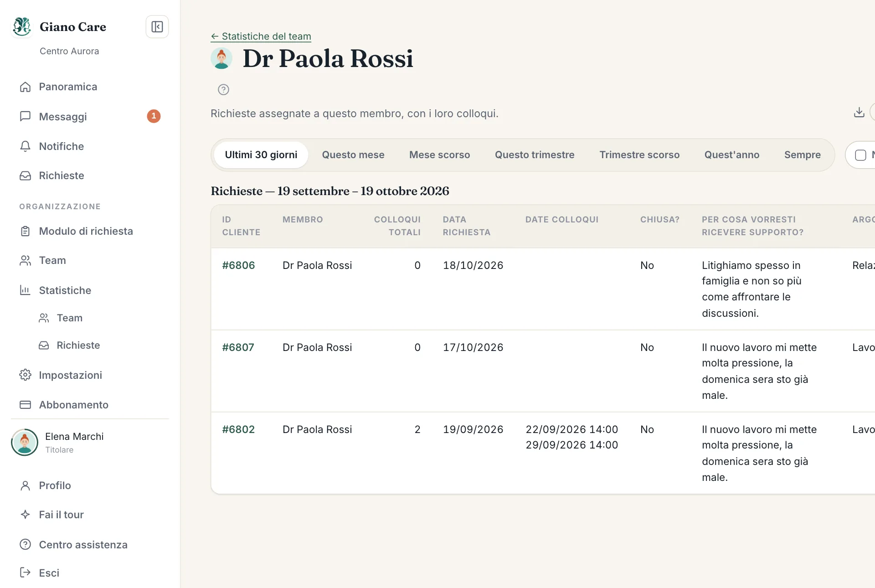Open client #6806 link
Screen dimensions: 875x588
(238, 265)
